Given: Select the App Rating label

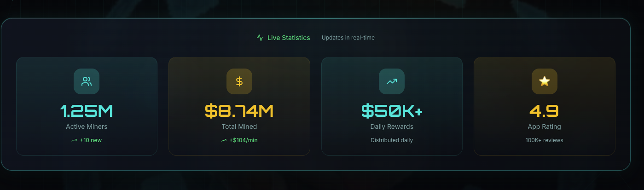Looking at the screenshot, I should coord(544,127).
